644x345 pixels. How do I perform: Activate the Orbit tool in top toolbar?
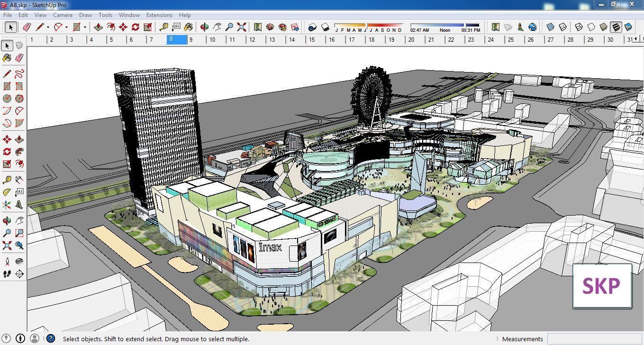[204, 27]
